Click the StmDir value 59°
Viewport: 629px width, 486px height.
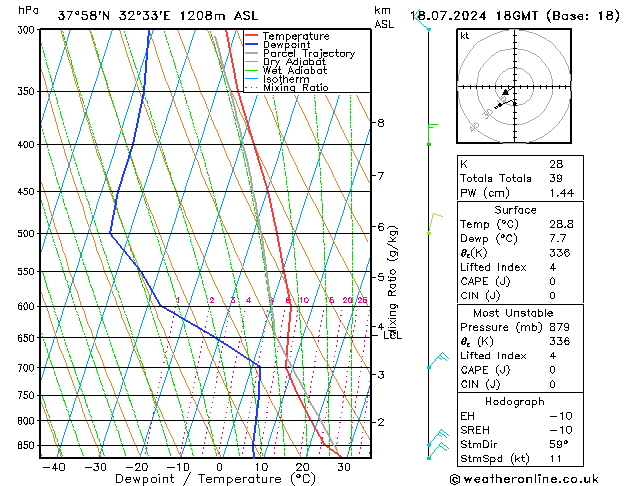coord(559,444)
